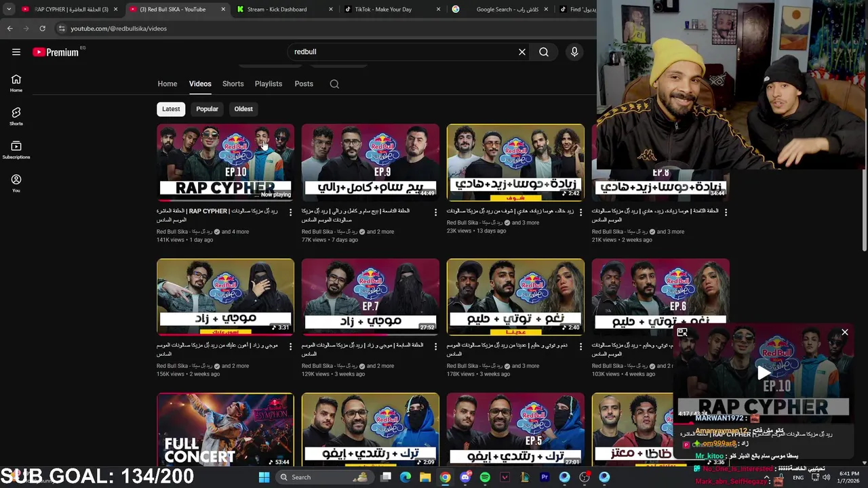
Task: View site information next to the URL
Action: (x=62, y=28)
